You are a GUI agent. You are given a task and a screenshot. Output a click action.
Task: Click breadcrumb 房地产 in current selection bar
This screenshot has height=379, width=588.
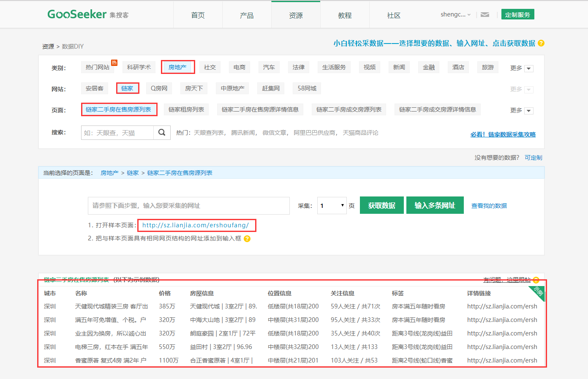[109, 173]
